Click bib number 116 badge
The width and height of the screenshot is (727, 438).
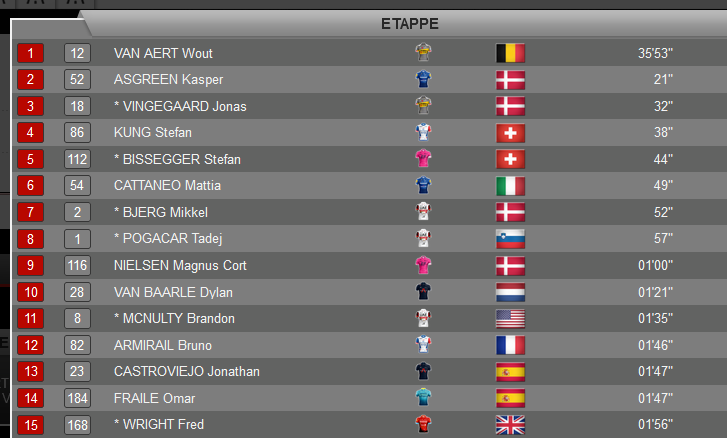pos(77,266)
